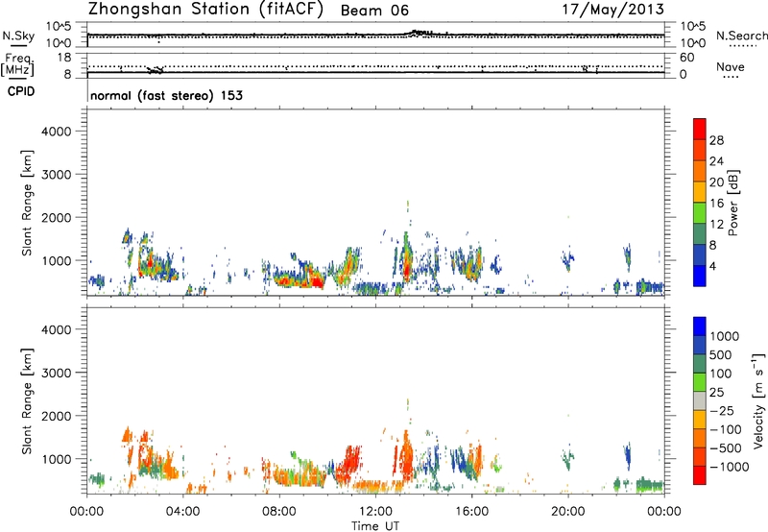Click the "24" label on the power colorbar

click(x=716, y=161)
